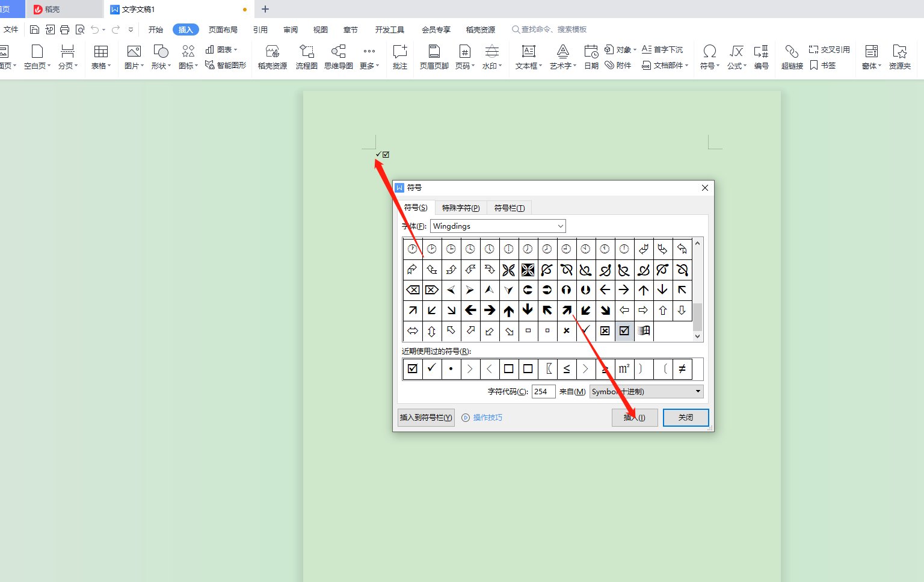Select the crossed box symbol in the grid
Screen dimensions: 924x582
coord(605,330)
